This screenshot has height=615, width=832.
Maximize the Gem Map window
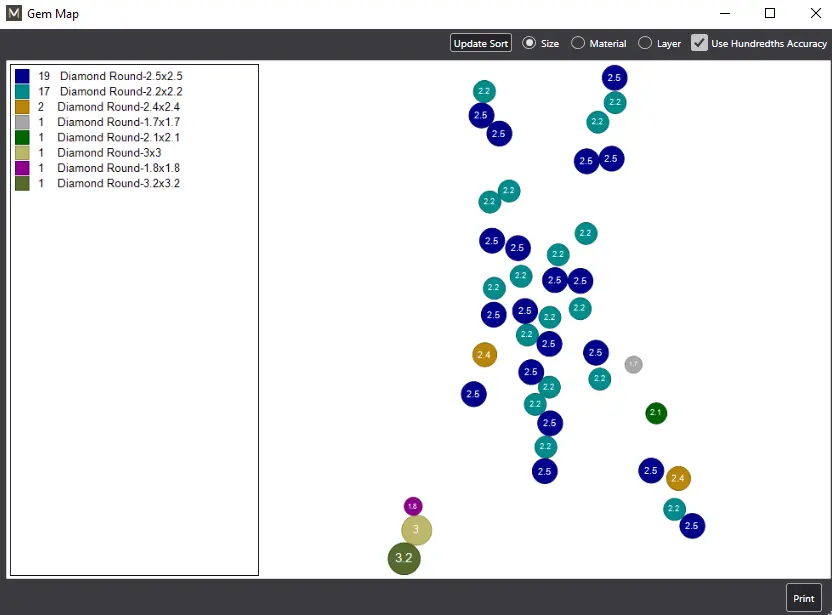click(x=770, y=14)
